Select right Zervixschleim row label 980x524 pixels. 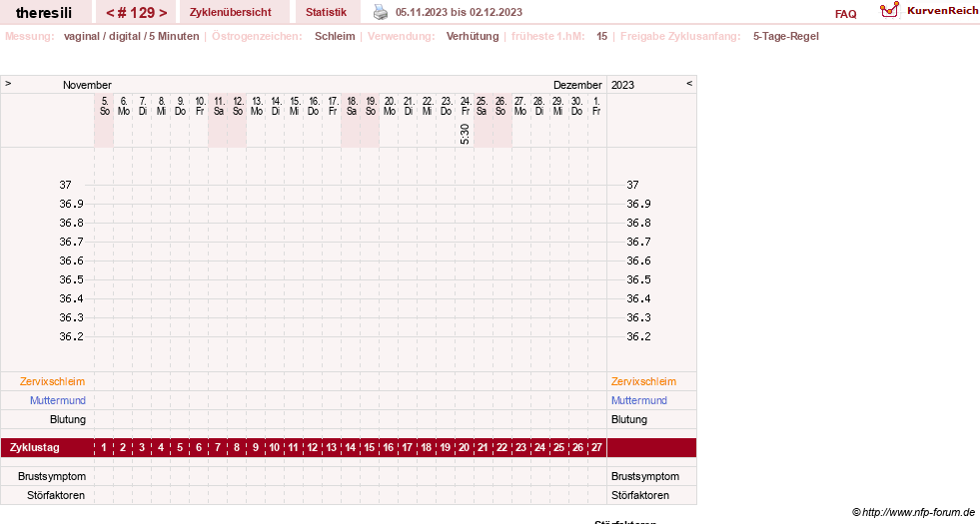643,381
